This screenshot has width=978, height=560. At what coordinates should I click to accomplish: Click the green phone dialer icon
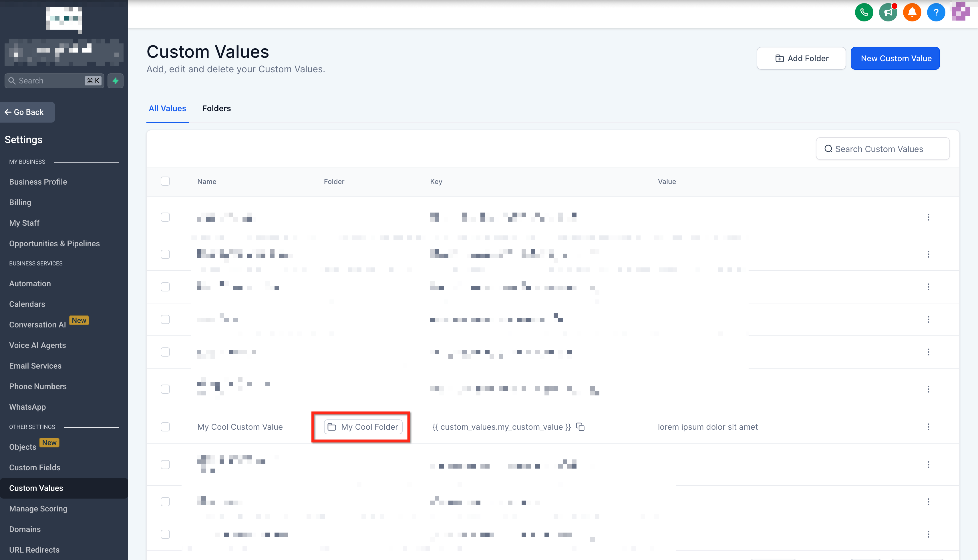pyautogui.click(x=864, y=13)
